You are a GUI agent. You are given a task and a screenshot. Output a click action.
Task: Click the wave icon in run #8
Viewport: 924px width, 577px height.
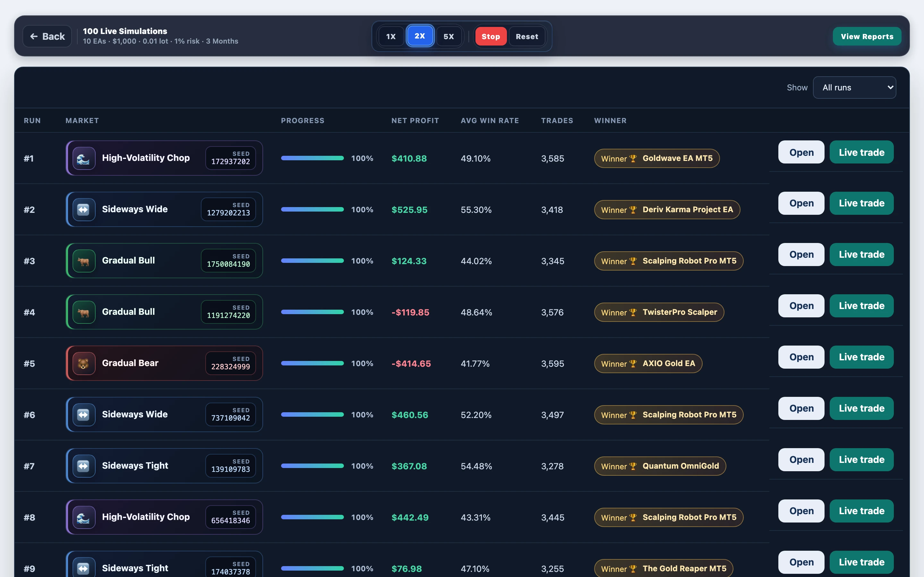click(84, 517)
